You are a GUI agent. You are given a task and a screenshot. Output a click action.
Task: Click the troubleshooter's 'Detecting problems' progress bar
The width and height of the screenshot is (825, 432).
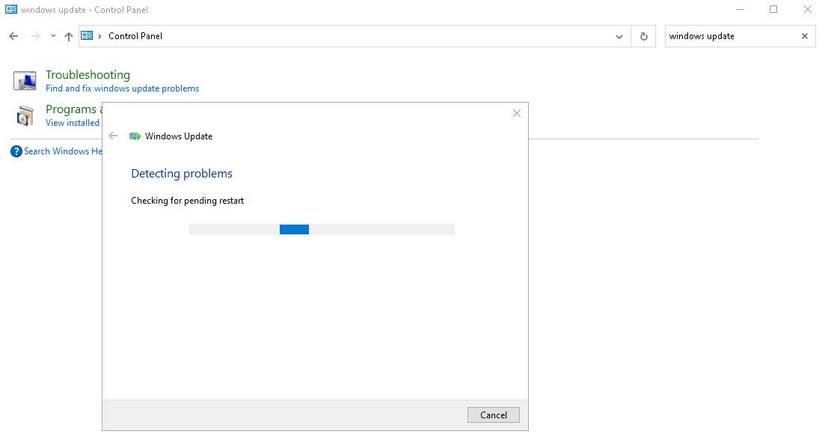tap(321, 229)
